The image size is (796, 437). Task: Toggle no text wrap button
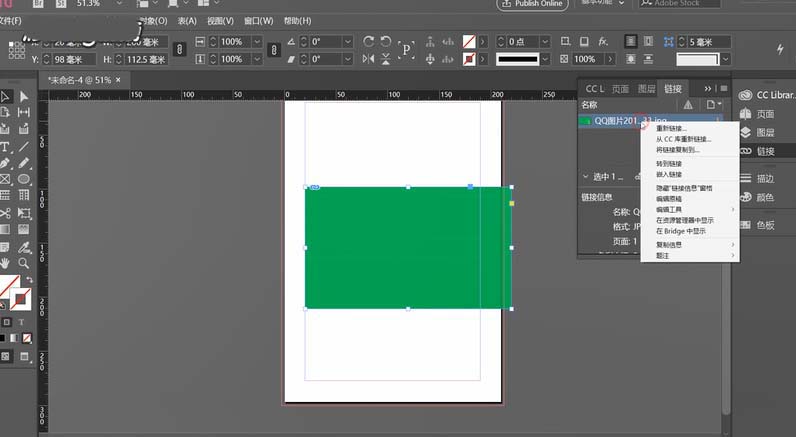point(631,42)
